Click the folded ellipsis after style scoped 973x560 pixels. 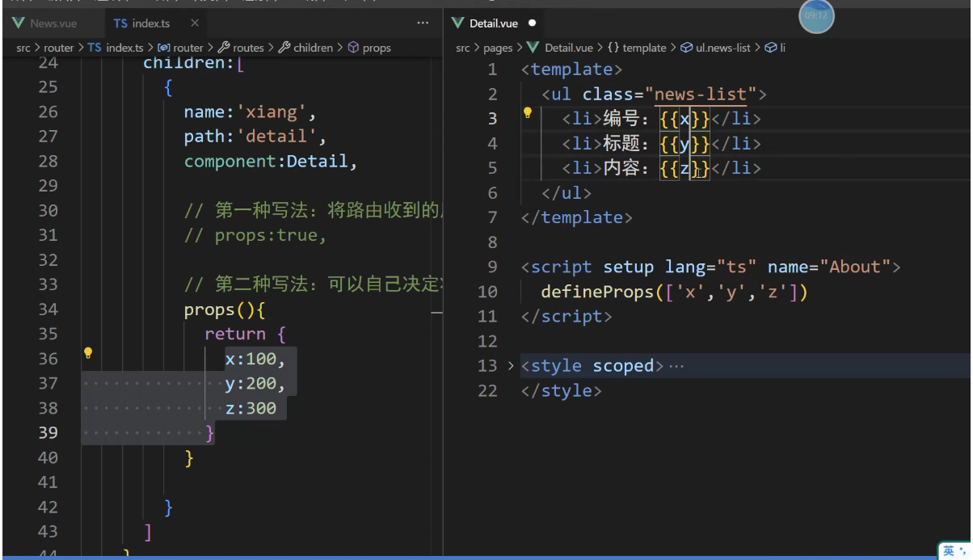(x=676, y=366)
